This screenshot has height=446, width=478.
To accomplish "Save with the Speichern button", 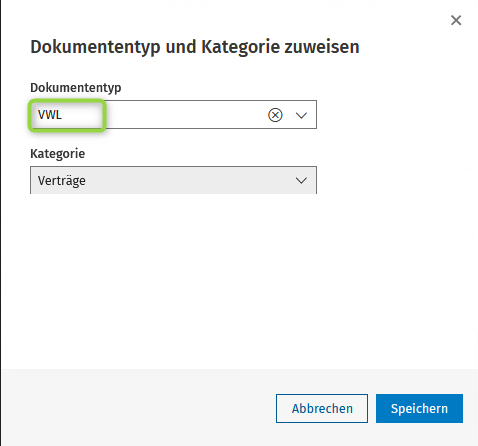I will (419, 408).
